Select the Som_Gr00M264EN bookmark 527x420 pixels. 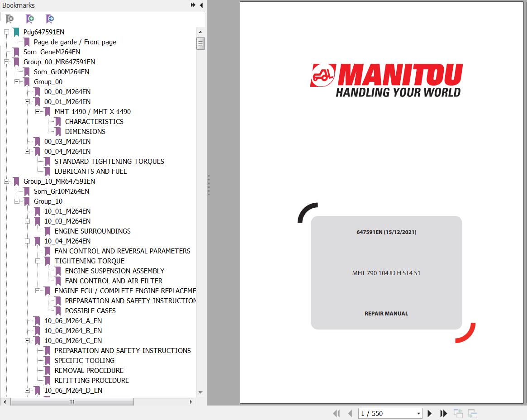[x=62, y=72]
